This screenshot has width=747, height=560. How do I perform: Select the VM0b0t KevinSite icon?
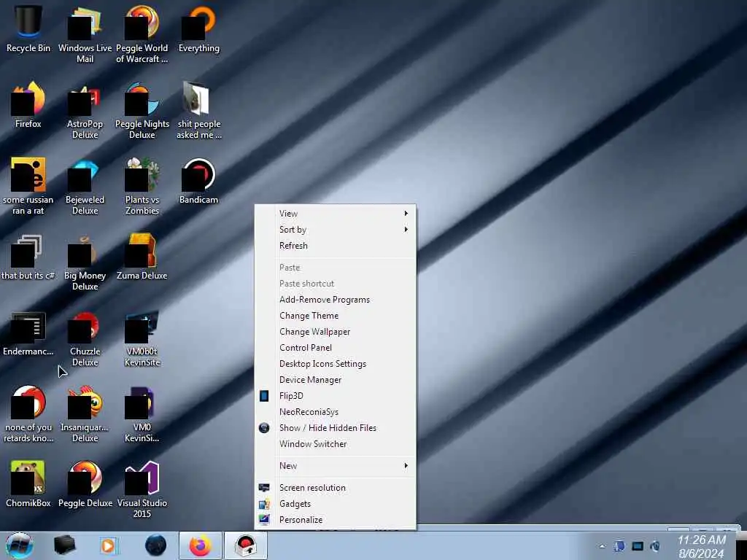click(x=142, y=338)
